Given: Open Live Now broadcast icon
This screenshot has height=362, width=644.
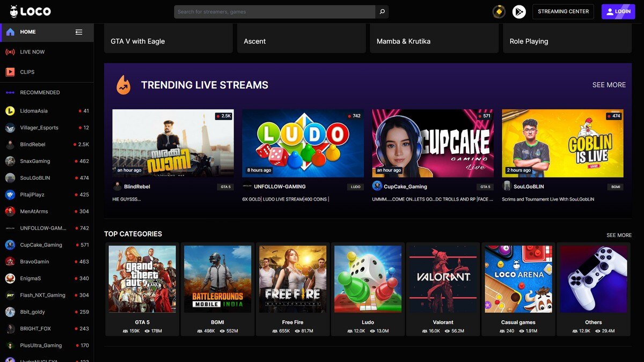Looking at the screenshot, I should click(x=10, y=52).
